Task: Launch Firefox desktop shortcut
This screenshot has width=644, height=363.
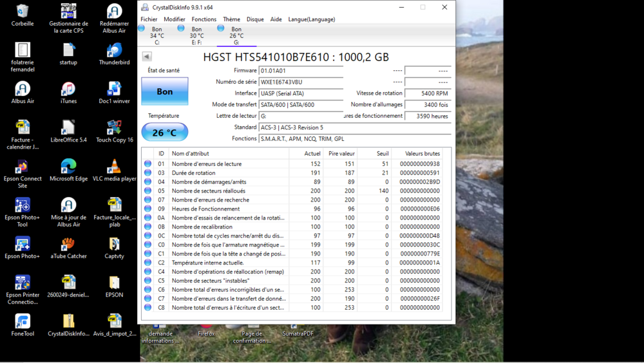Action: (x=206, y=331)
